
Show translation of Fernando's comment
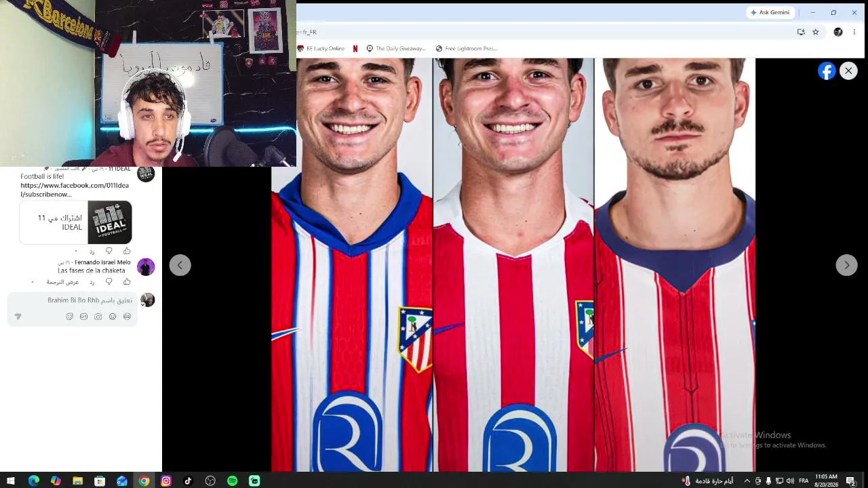tap(63, 282)
